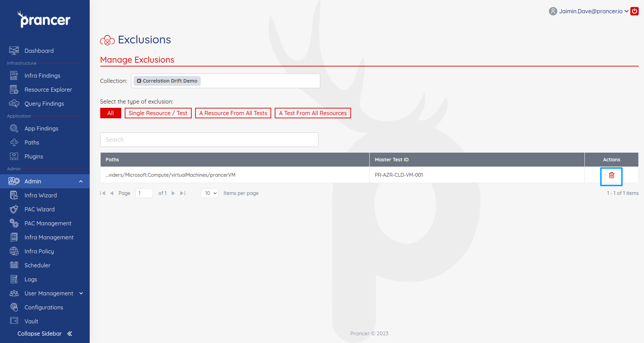The image size is (644, 343).
Task: Click the PAC Management gears icon
Action: pyautogui.click(x=14, y=223)
